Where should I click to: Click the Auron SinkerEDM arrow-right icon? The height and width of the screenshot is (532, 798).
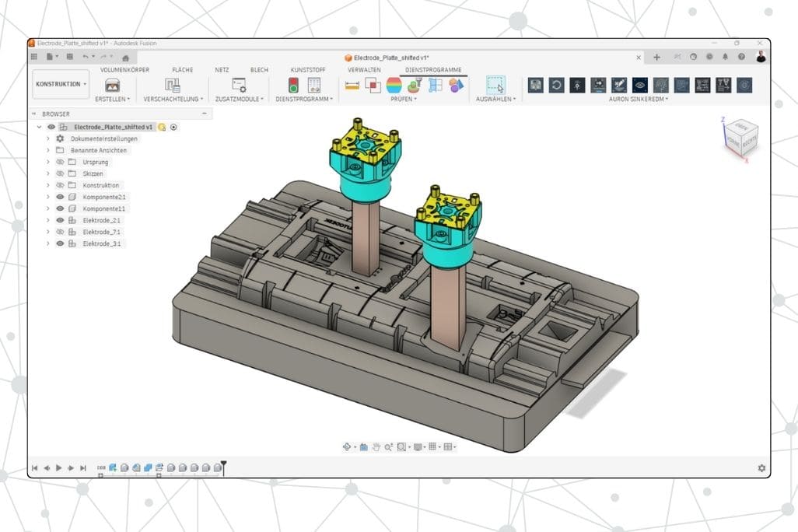tap(598, 85)
